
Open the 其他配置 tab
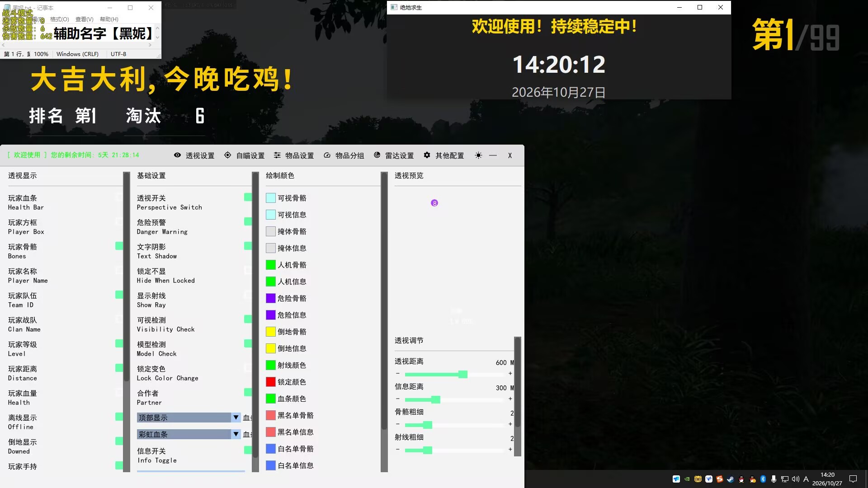tap(444, 155)
